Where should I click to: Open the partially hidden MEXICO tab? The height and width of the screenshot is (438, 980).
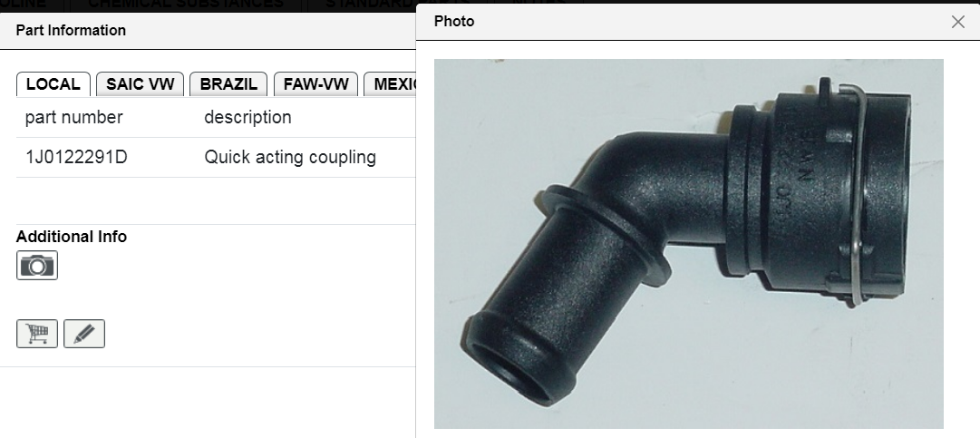tap(391, 84)
